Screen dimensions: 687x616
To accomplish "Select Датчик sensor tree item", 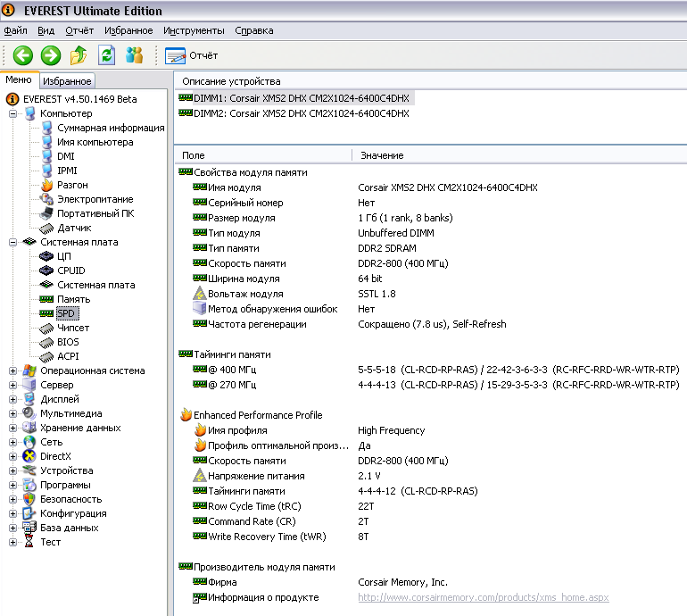I will pos(74,228).
